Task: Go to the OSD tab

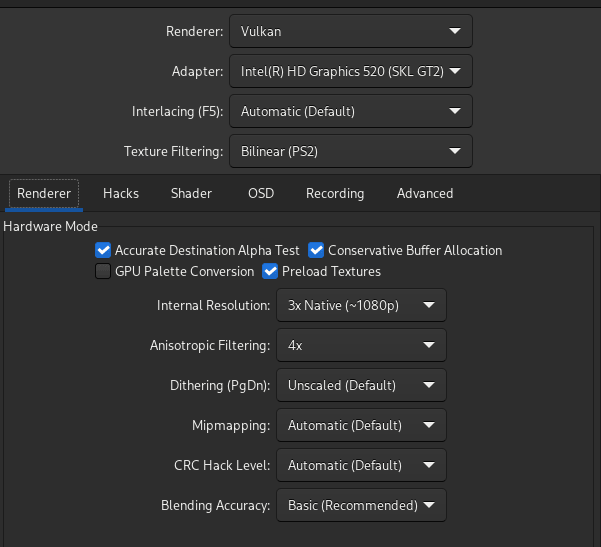Action: (x=261, y=194)
